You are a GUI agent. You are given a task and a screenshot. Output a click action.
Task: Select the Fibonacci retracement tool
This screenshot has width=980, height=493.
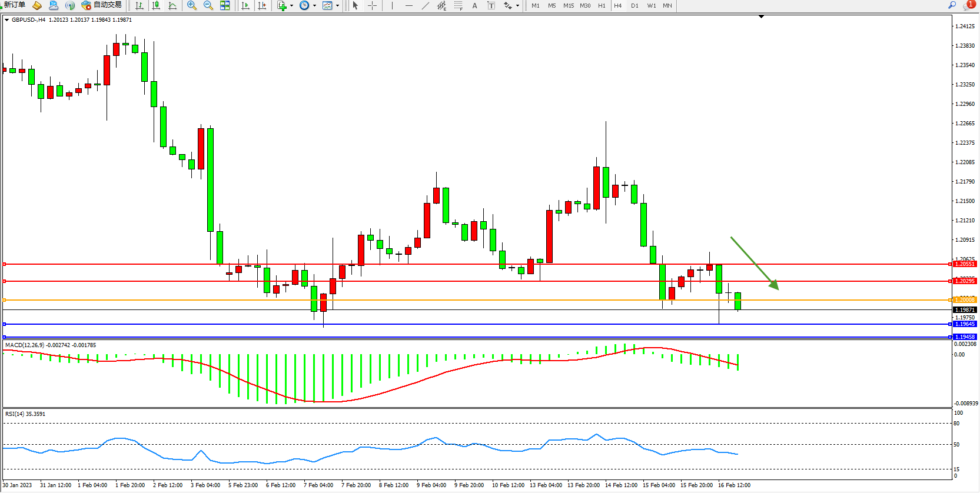(x=458, y=5)
